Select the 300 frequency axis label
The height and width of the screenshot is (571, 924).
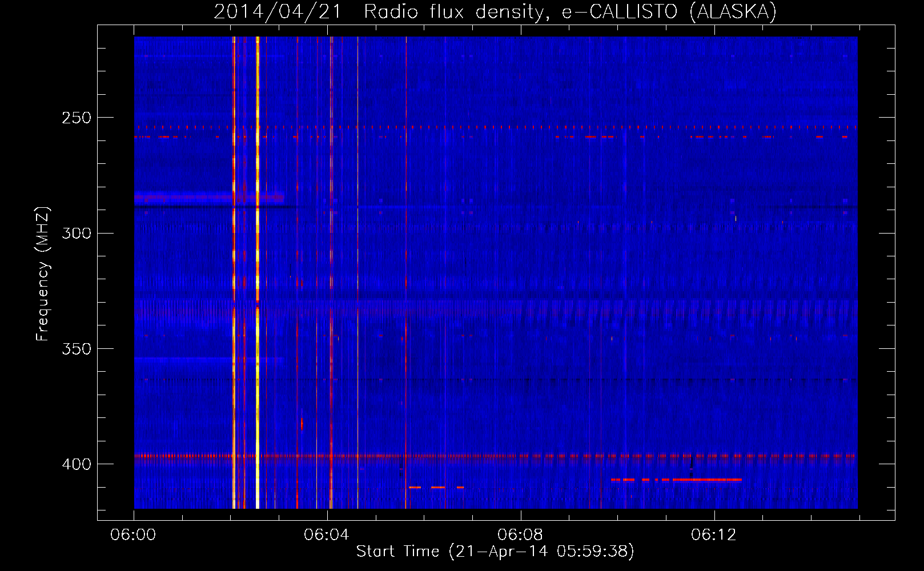coord(77,234)
